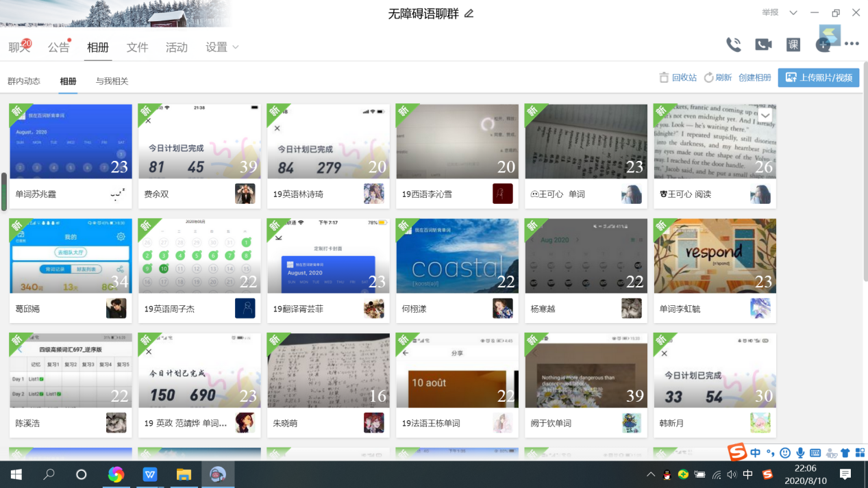Screen dimensions: 868x488
Task: Toggle Sogou input Chinese/English mode
Action: [x=755, y=453]
